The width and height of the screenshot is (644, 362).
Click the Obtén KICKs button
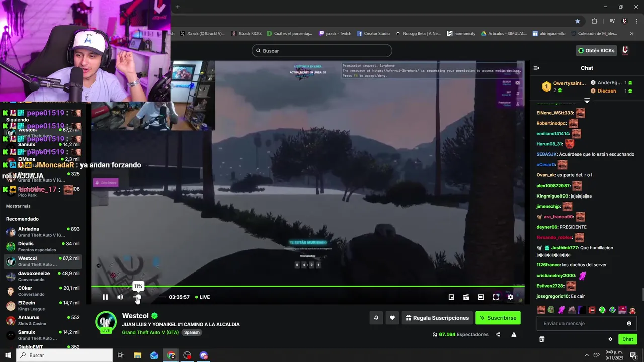tap(597, 51)
